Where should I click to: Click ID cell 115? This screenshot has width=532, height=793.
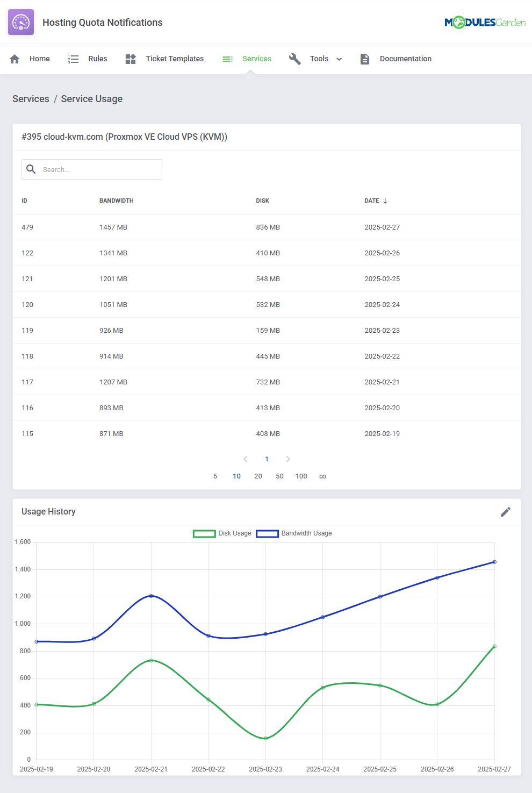tap(27, 434)
